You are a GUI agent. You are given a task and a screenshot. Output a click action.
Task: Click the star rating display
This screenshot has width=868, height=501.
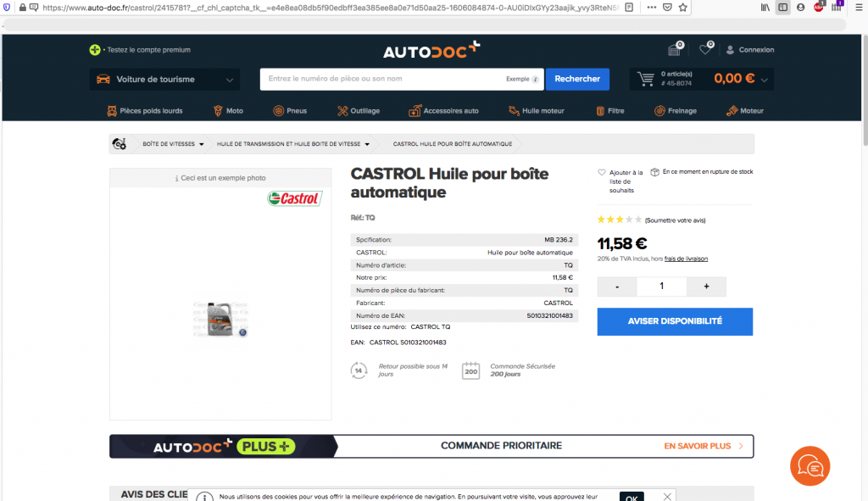620,220
